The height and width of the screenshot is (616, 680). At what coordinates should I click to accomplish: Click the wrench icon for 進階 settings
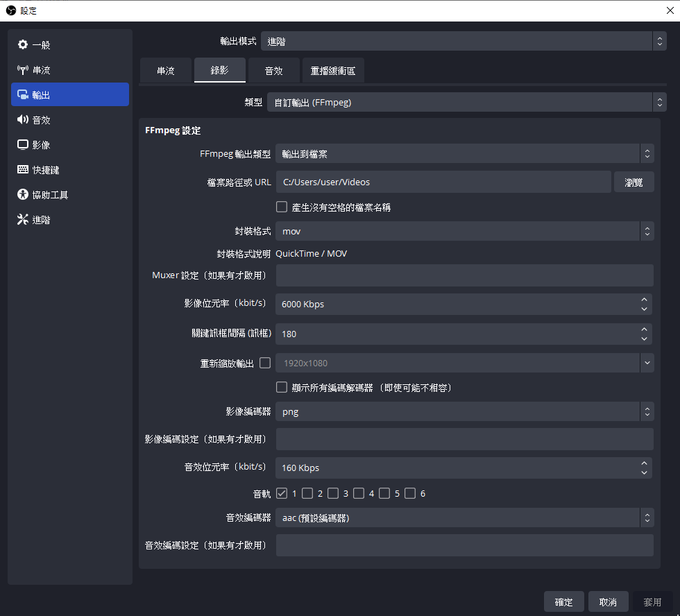click(x=22, y=219)
